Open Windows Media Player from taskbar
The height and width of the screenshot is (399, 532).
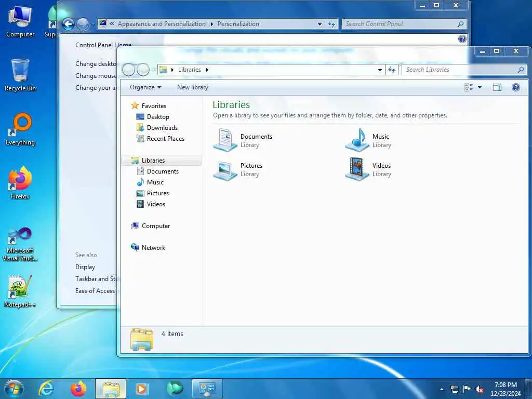(141, 389)
